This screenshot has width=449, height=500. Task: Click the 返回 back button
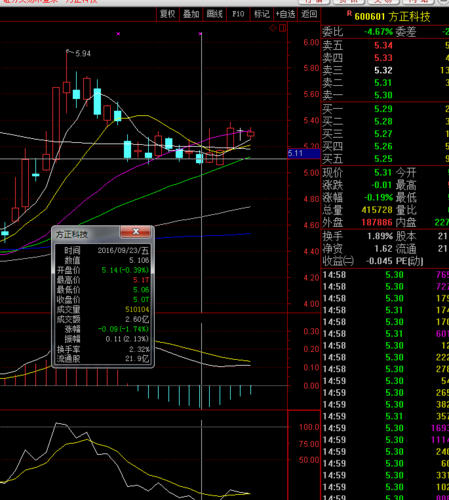pyautogui.click(x=309, y=14)
